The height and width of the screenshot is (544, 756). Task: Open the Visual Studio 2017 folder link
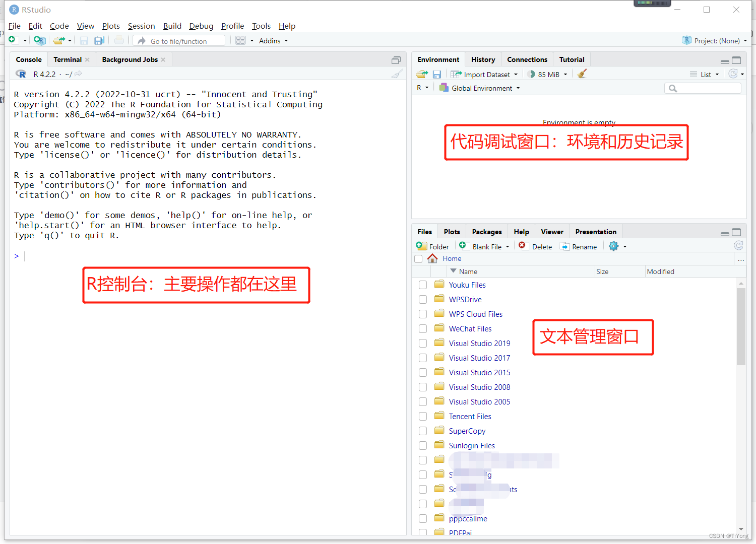(x=479, y=358)
